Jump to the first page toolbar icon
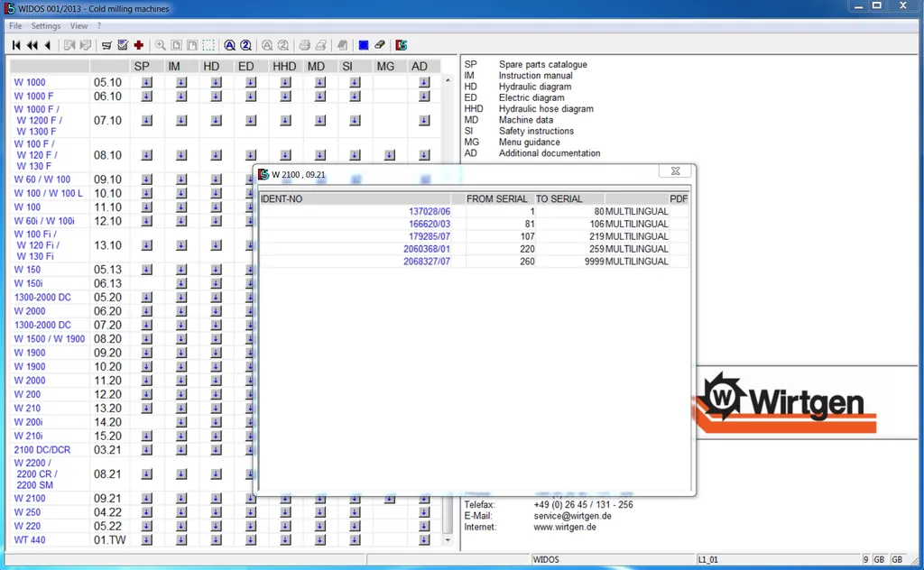 click(x=16, y=45)
